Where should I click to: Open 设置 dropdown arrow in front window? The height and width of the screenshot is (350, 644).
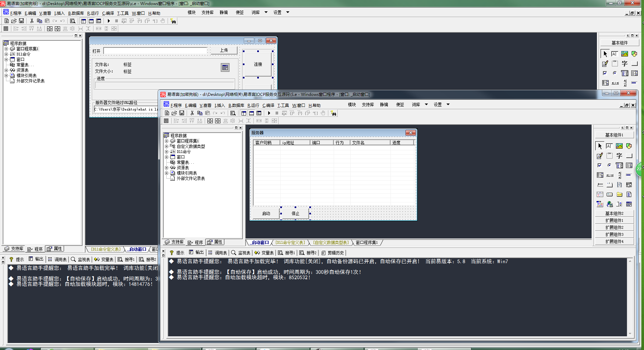click(448, 105)
